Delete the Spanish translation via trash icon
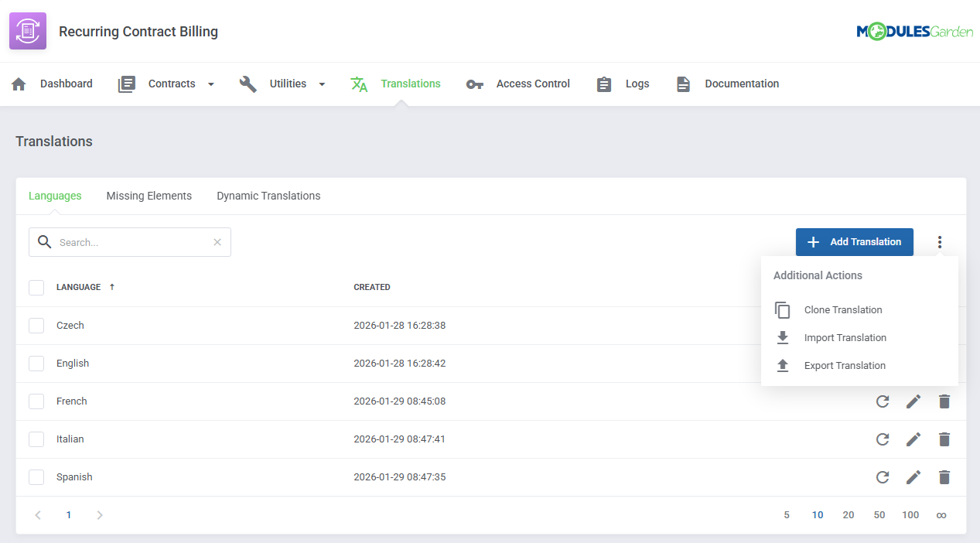Image resolution: width=980 pixels, height=543 pixels. 944,476
